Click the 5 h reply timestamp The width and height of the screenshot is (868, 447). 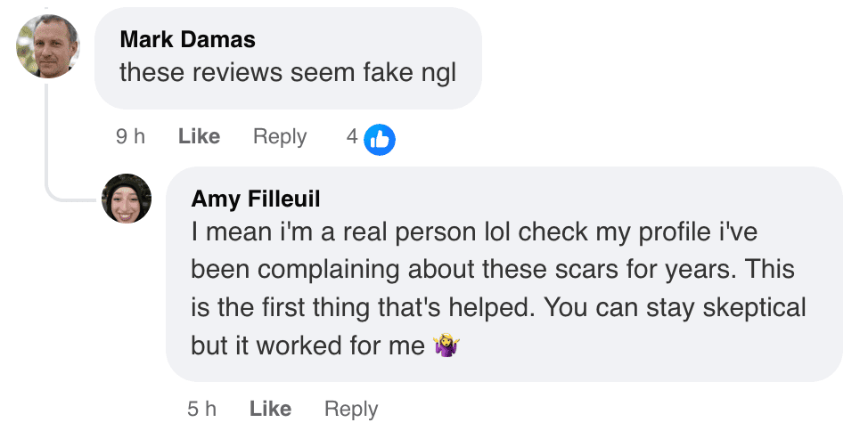point(201,409)
